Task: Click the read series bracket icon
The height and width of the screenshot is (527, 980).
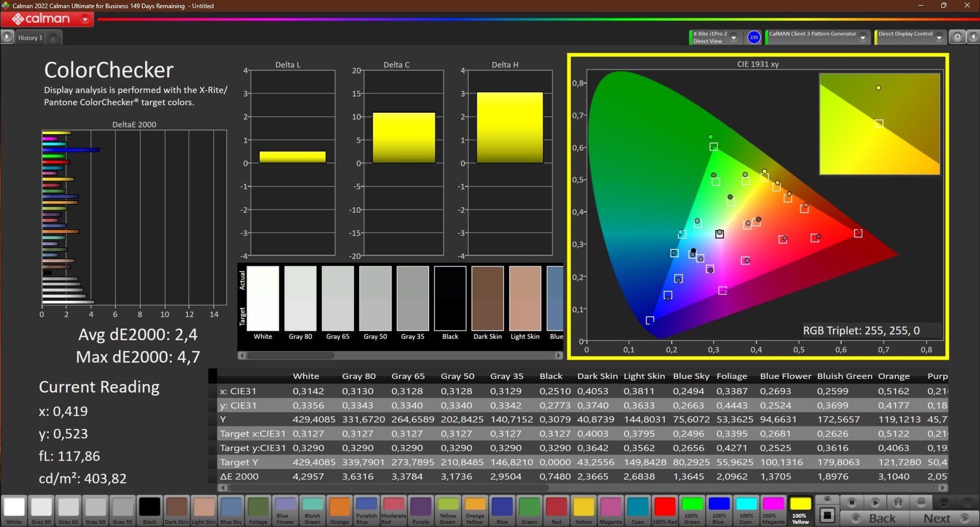Action: 898,502
